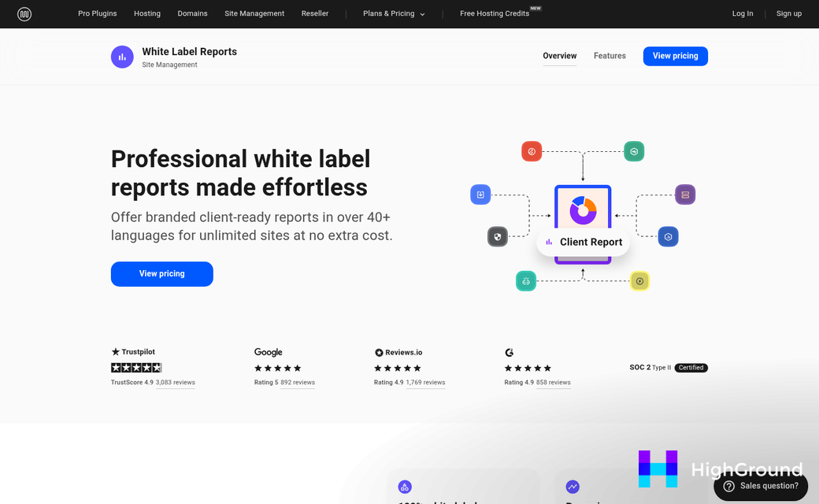Click the green shield hexagon icon
819x504 pixels.
click(x=634, y=151)
